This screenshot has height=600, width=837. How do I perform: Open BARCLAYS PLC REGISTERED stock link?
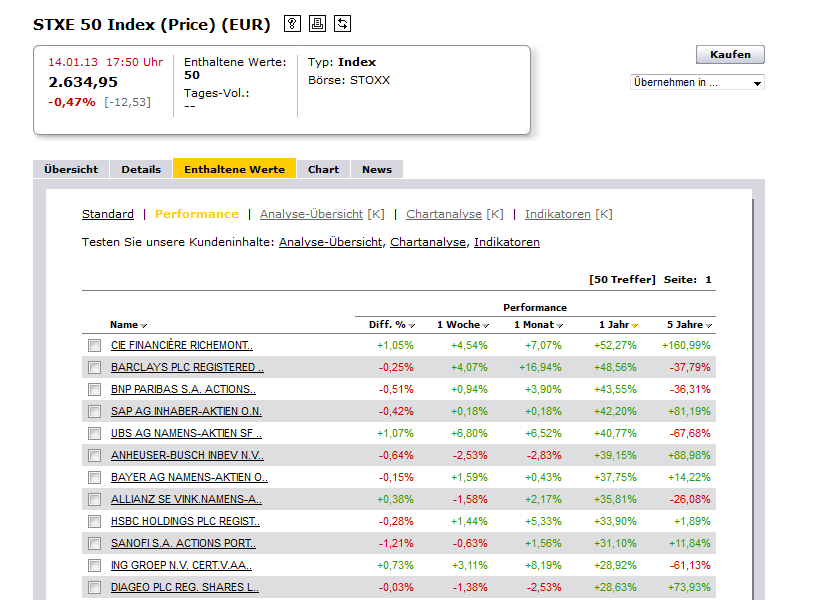pyautogui.click(x=187, y=367)
